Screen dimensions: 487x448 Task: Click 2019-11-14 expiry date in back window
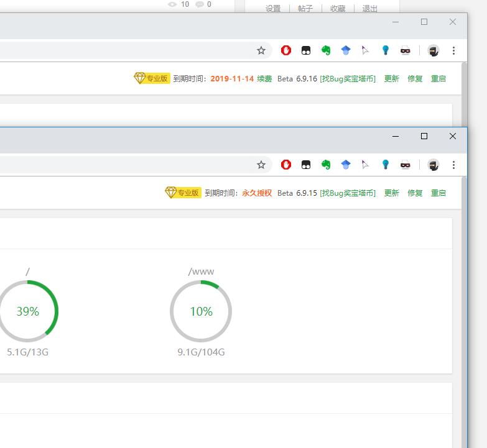click(x=233, y=78)
